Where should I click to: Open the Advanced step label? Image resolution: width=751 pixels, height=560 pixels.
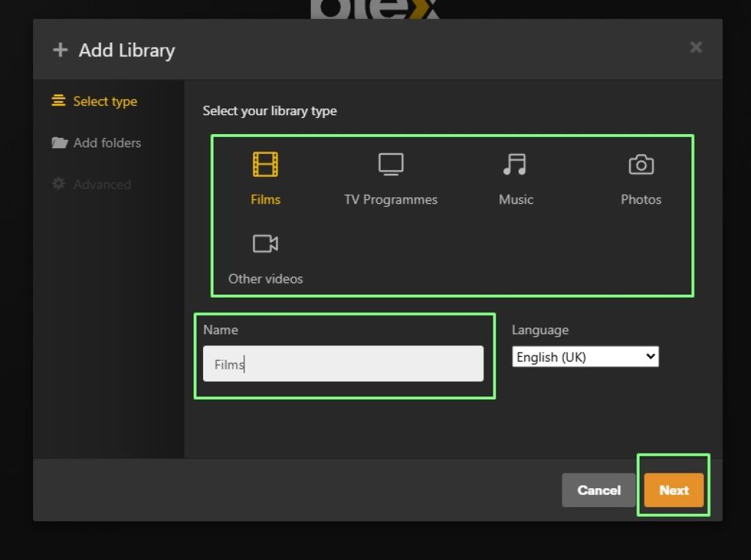[x=102, y=185]
